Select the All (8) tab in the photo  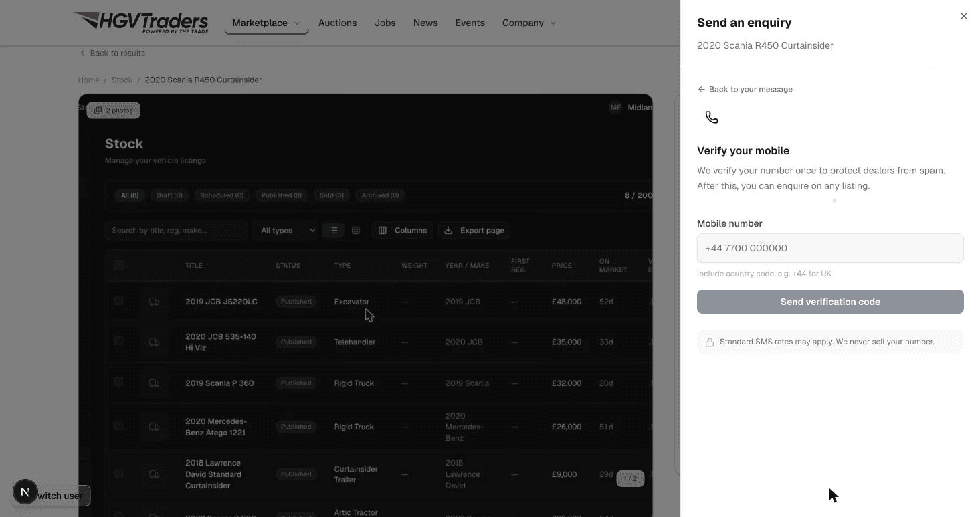130,195
